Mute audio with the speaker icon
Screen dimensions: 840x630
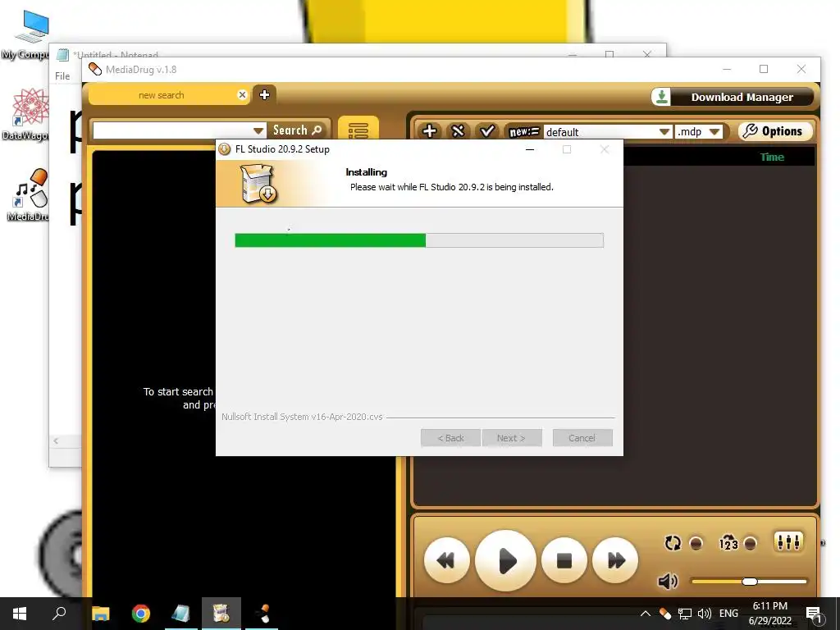click(668, 582)
